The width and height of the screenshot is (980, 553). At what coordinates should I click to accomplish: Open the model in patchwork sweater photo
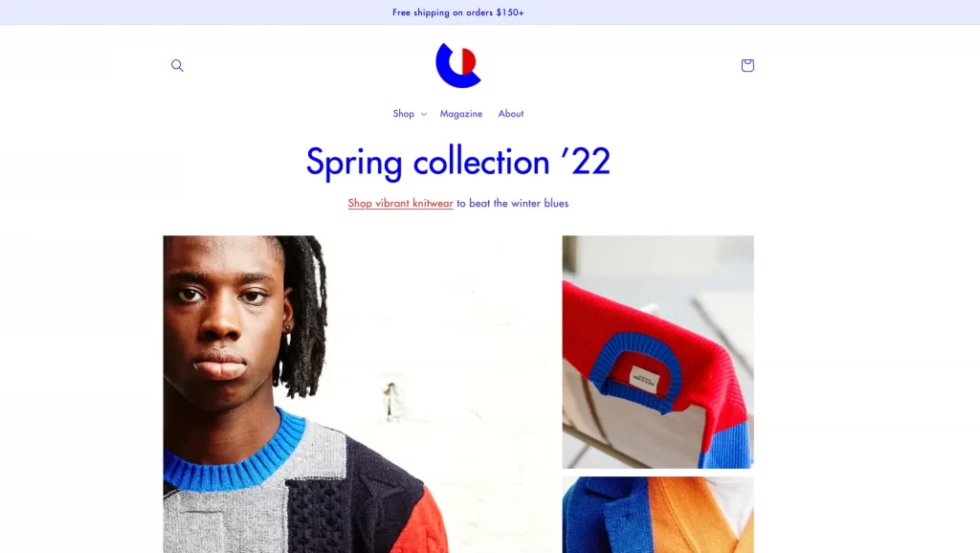[358, 394]
